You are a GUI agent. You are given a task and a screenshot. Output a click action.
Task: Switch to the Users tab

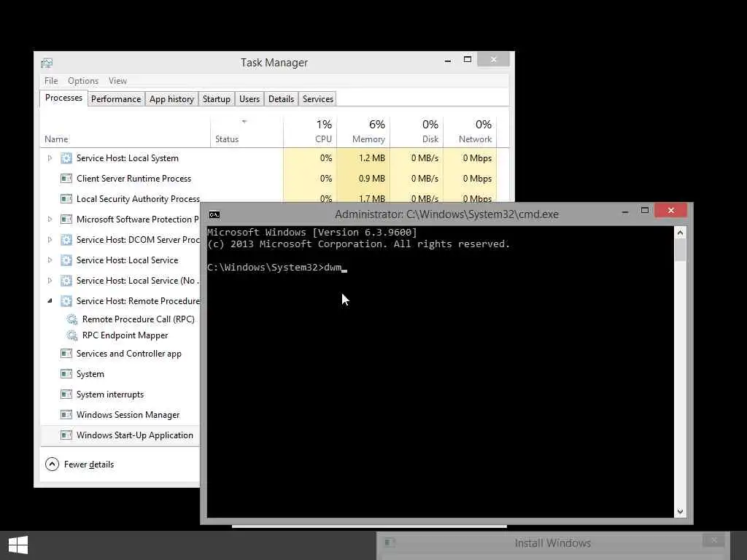249,99
